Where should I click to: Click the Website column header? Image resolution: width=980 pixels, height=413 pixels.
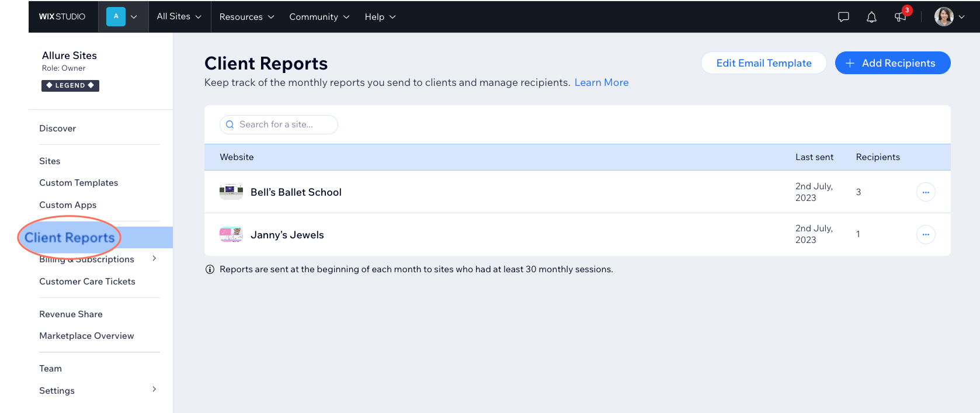(x=237, y=157)
